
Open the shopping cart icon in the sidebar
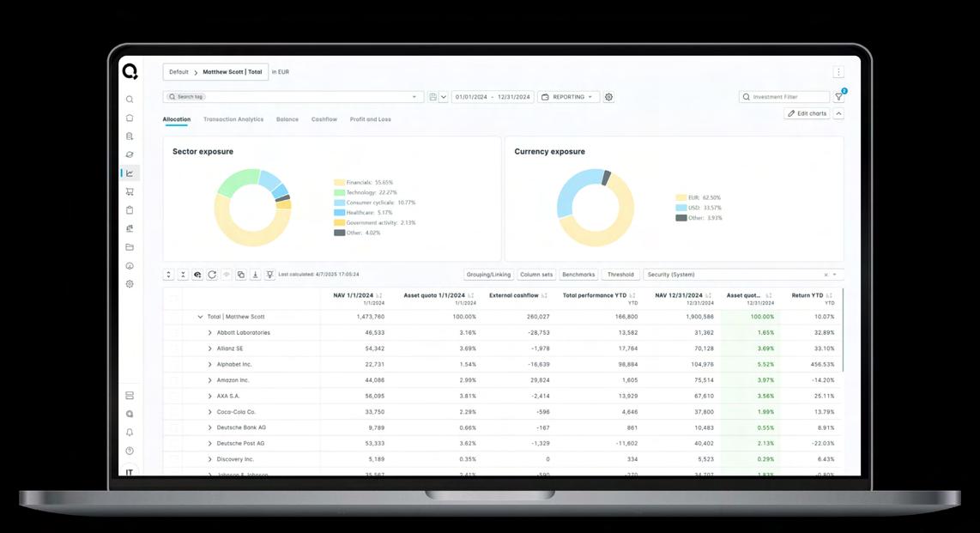point(130,192)
